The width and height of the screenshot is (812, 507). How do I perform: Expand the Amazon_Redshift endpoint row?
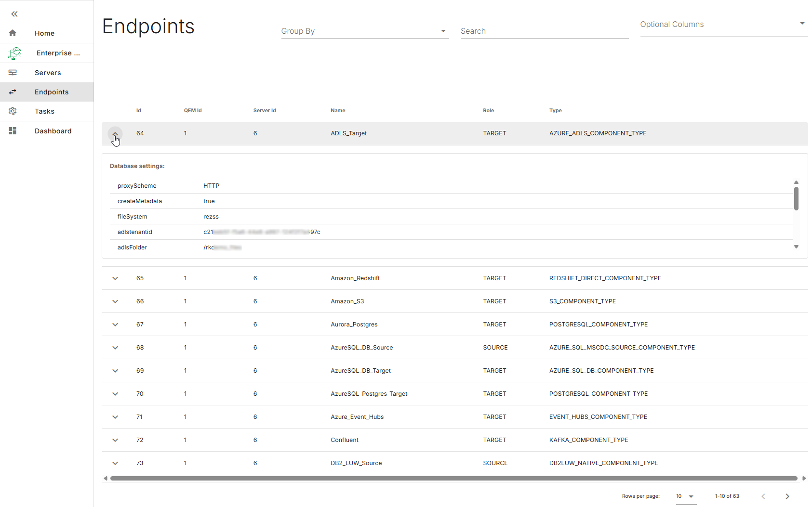pos(115,278)
